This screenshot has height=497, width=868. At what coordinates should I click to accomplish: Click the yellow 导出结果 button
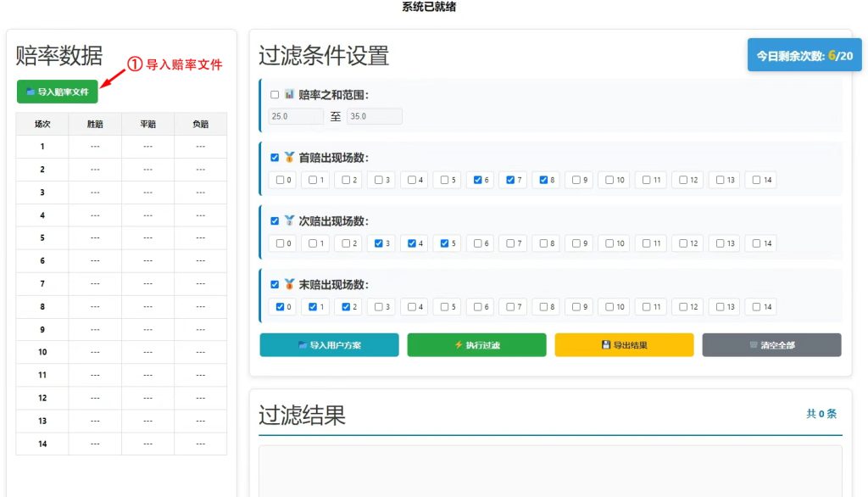pyautogui.click(x=624, y=345)
